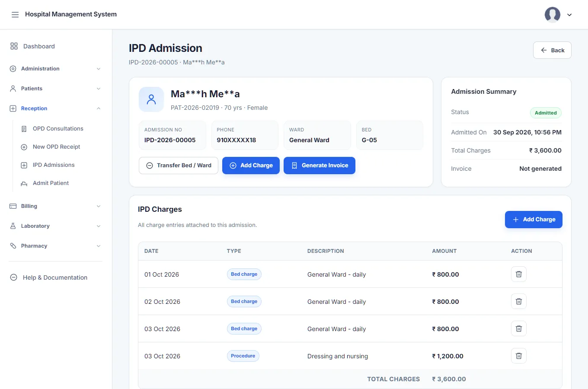
Task: Click the New OPD Receipt plus-circle icon
Action: tap(24, 147)
